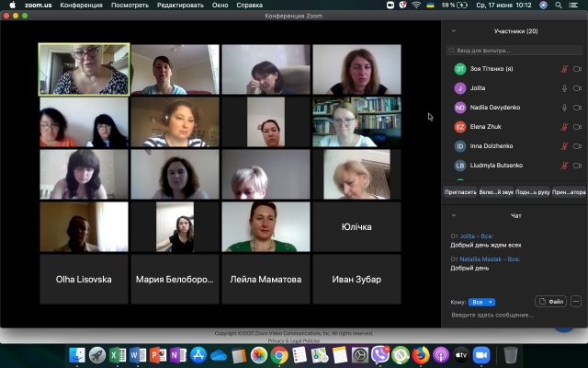Focus the chat message input field
Viewport: 588px width, 368px height.
tap(514, 315)
